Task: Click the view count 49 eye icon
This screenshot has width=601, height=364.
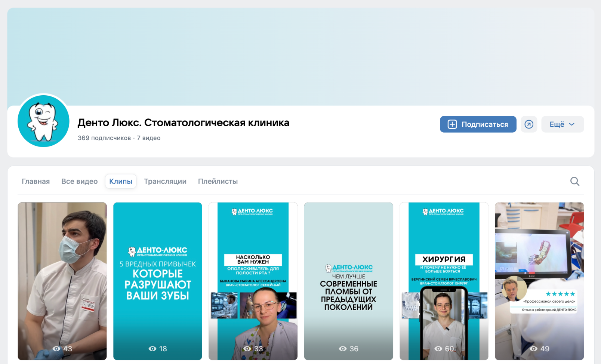Action: (534, 349)
